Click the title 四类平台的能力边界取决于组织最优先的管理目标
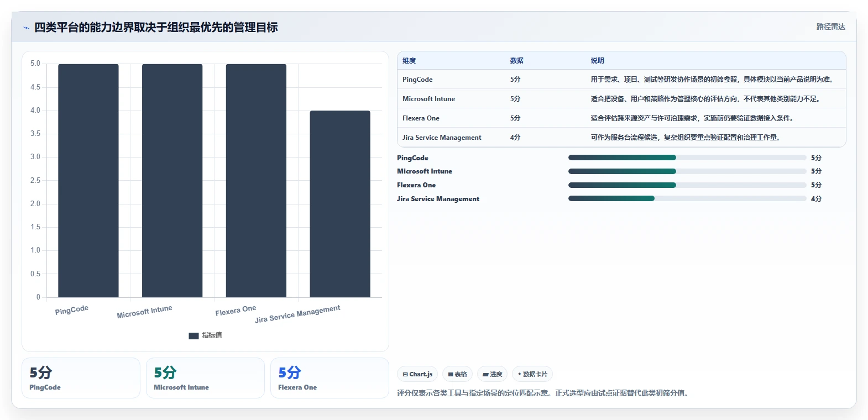This screenshot has height=420, width=868. [156, 28]
